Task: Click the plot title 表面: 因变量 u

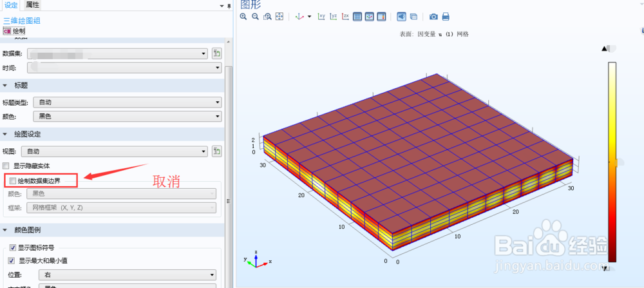Action: point(435,34)
